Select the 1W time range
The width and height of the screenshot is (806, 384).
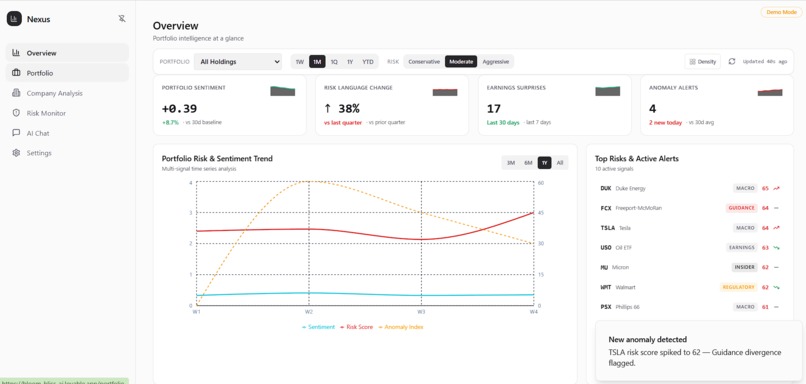(300, 62)
